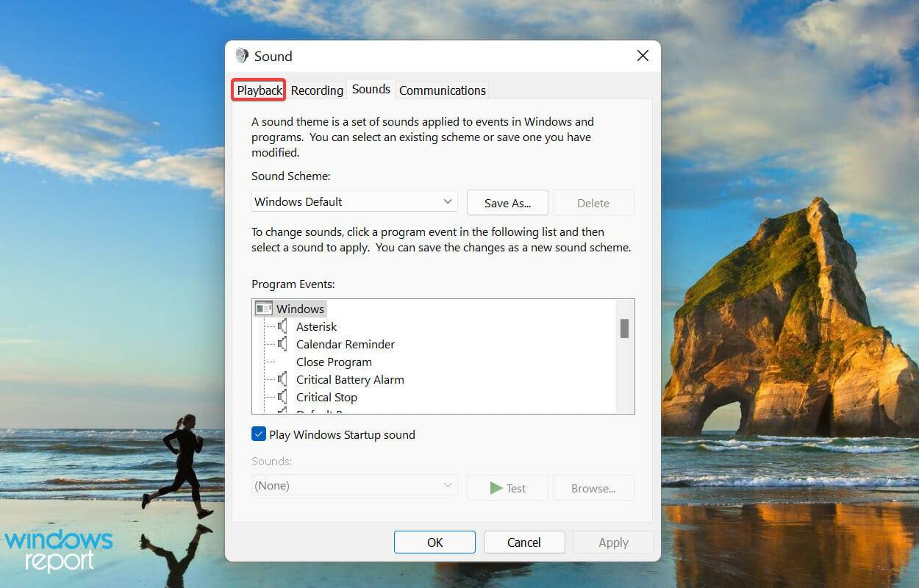Select the Critical Battery Alarm sound icon
The image size is (919, 588).
[285, 379]
